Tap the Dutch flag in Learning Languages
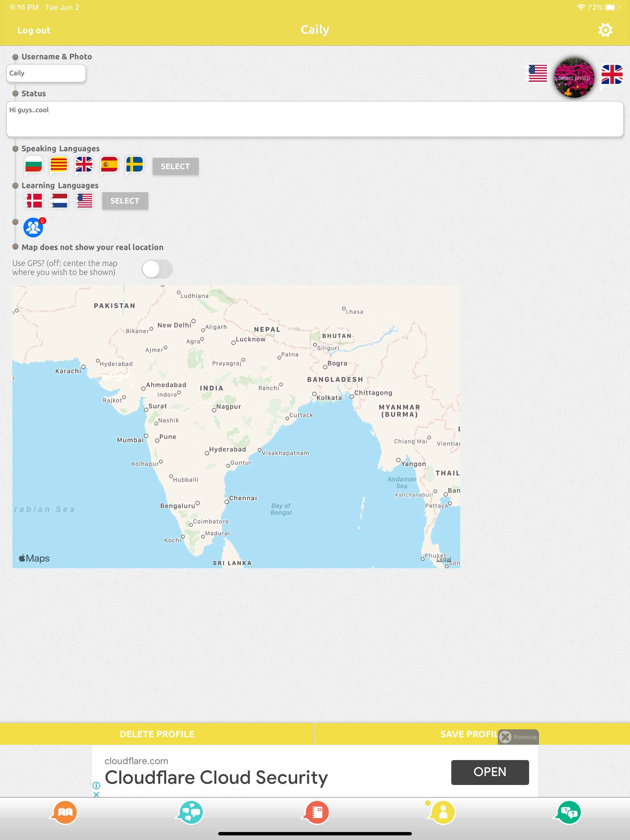This screenshot has width=630, height=840. pyautogui.click(x=59, y=201)
